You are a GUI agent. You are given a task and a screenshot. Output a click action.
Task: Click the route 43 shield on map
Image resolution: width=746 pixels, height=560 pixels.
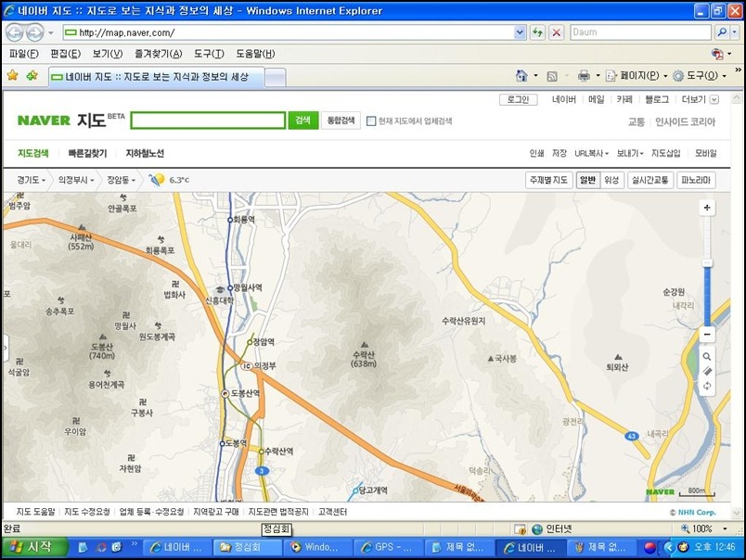(x=632, y=436)
